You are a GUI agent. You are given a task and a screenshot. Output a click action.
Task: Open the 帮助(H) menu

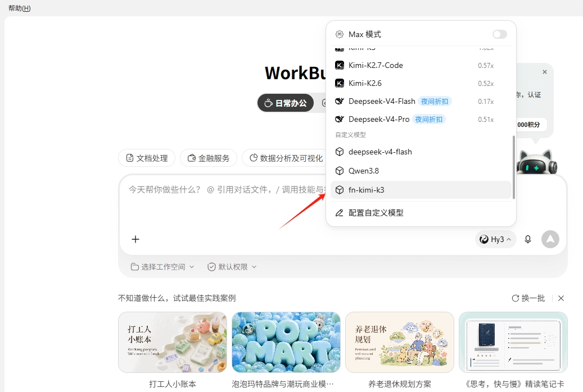pos(19,8)
